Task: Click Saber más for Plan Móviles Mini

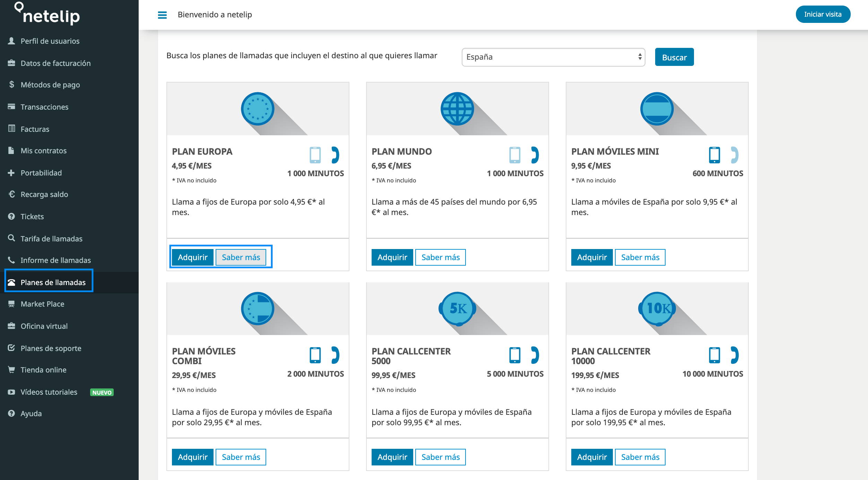Action: pyautogui.click(x=640, y=257)
